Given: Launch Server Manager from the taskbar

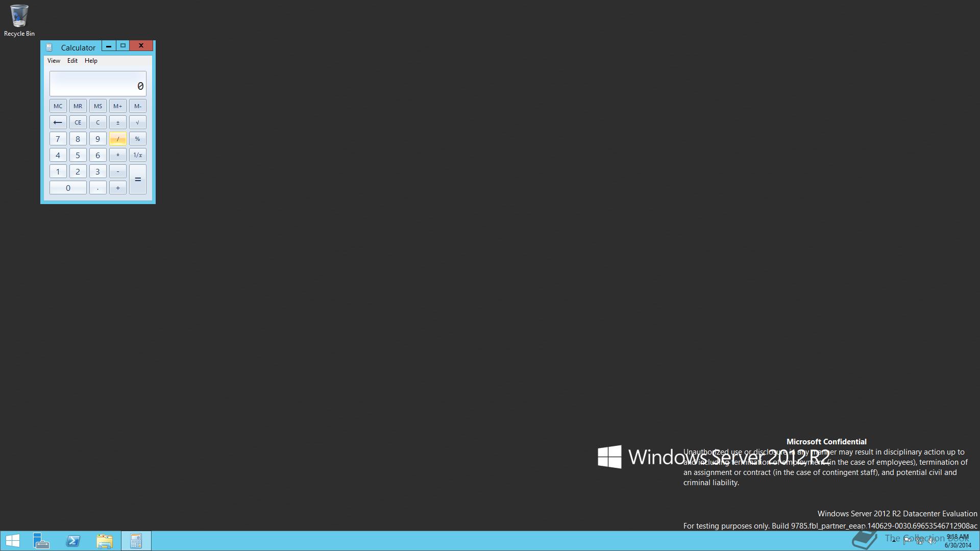Looking at the screenshot, I should pos(41,541).
